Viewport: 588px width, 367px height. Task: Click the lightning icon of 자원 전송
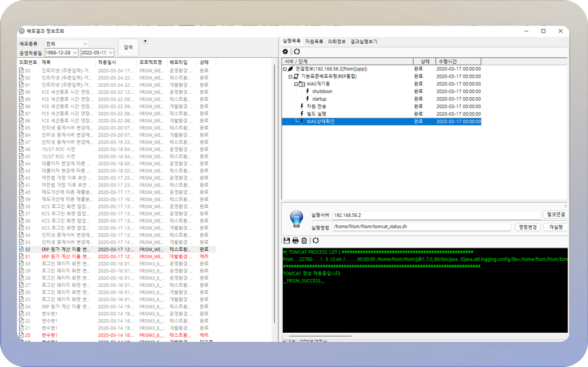pos(302,106)
